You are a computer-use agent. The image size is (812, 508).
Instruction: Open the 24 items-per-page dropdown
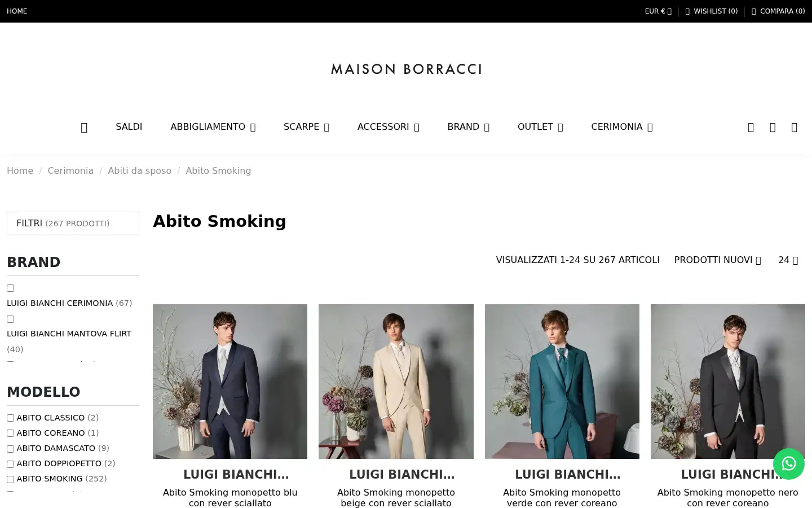[x=788, y=260]
